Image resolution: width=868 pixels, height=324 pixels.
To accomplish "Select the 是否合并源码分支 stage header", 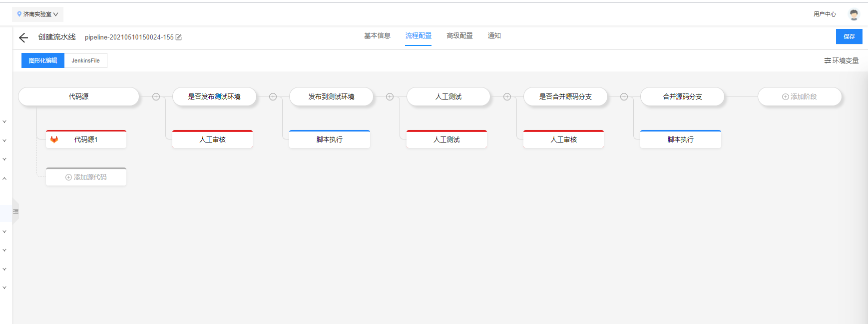I will [x=565, y=96].
